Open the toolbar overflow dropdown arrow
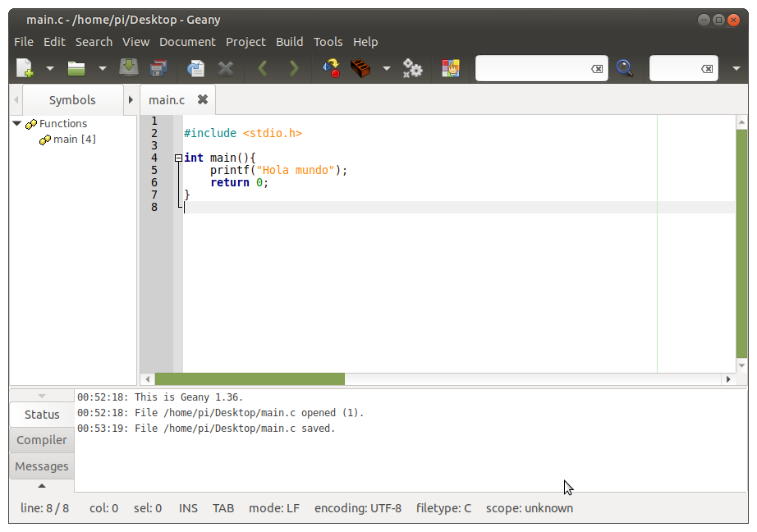The image size is (757, 532). tap(736, 68)
